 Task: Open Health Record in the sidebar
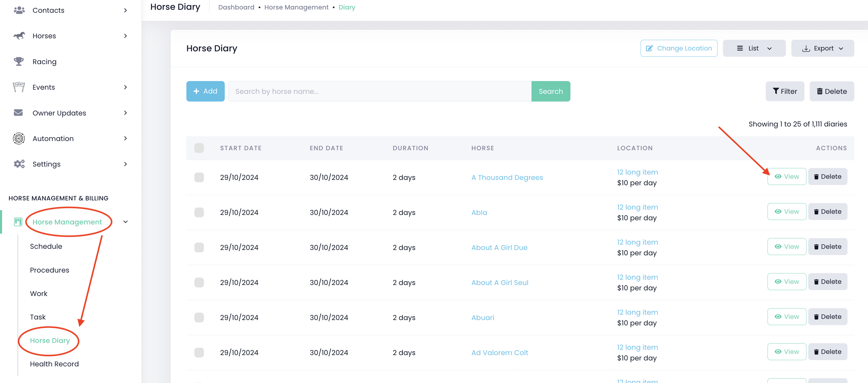point(54,364)
